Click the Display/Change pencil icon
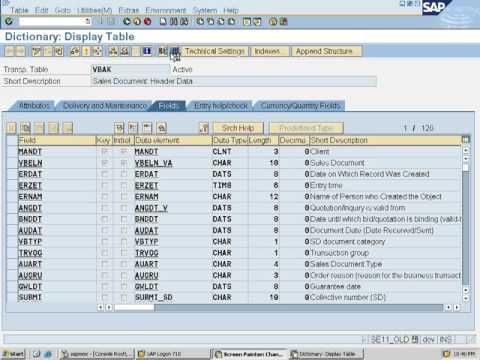Viewport: 480px width, 360px height. click(x=36, y=51)
